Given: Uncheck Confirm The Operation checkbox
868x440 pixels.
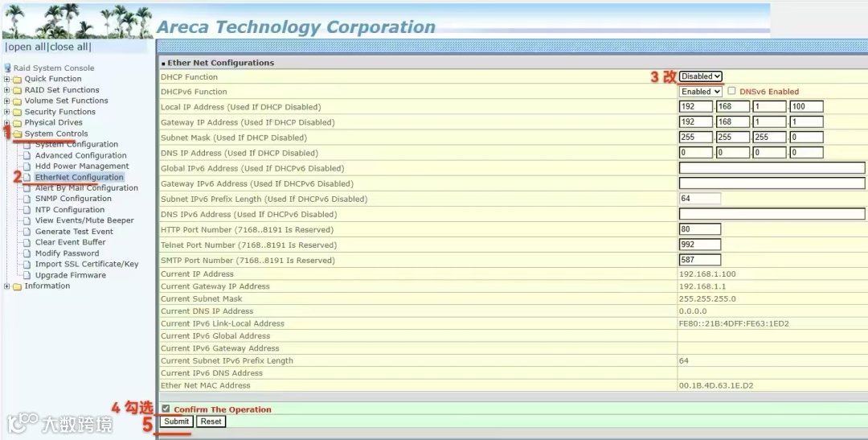Looking at the screenshot, I should 166,409.
